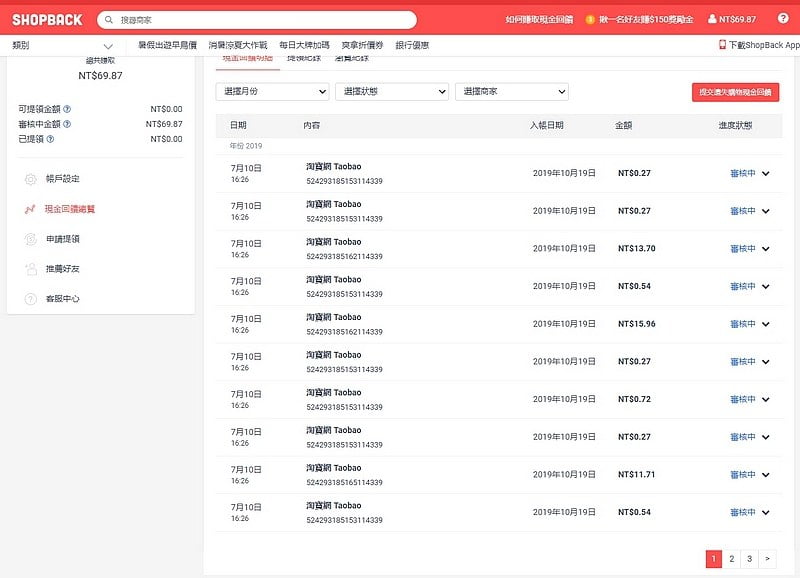Click the NT$69.87 account balance in header
Image resolution: width=800 pixels, height=578 pixels.
tap(737, 19)
